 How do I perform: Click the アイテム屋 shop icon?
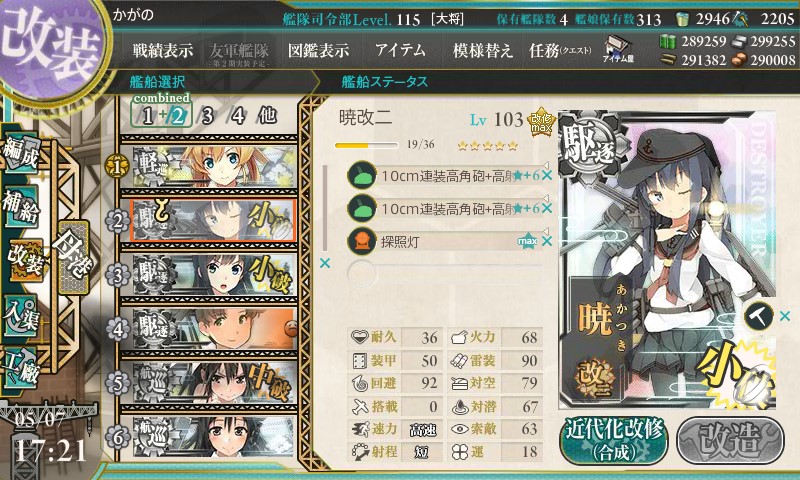(618, 49)
